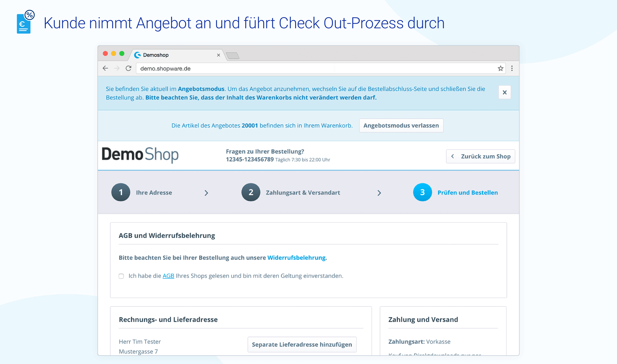Close the Demoshop browser tab

pos(219,55)
